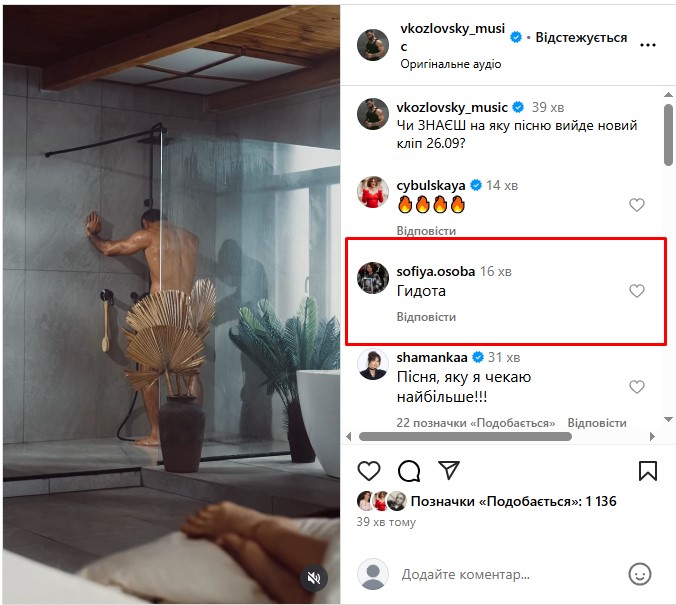
Task: Like sofiya.osoba's comment
Action: (636, 291)
